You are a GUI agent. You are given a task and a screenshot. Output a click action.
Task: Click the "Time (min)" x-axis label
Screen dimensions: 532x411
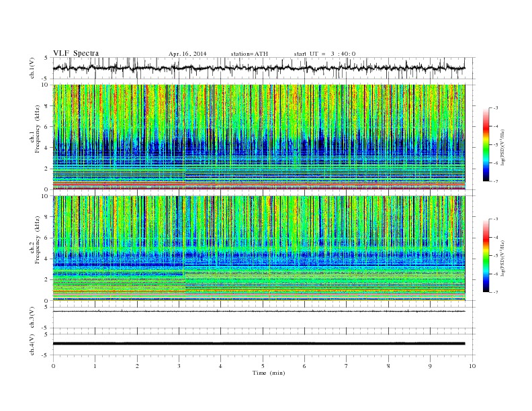click(x=269, y=373)
